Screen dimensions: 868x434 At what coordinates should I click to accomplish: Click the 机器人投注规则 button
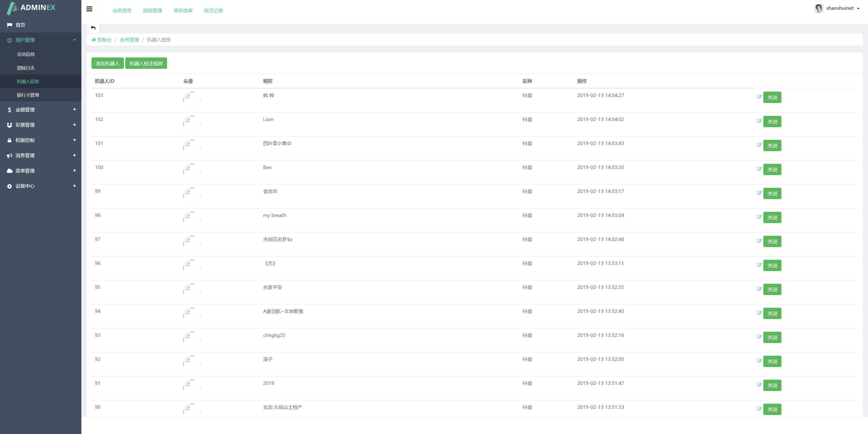coord(146,63)
